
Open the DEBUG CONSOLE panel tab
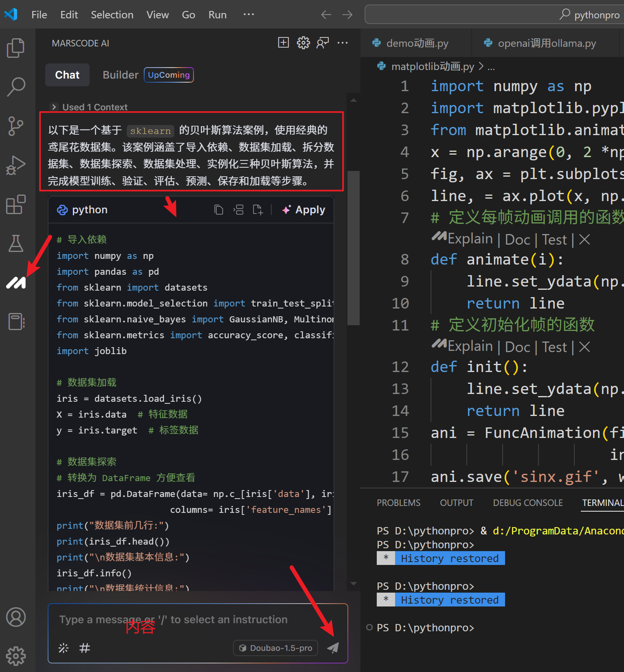coord(528,503)
